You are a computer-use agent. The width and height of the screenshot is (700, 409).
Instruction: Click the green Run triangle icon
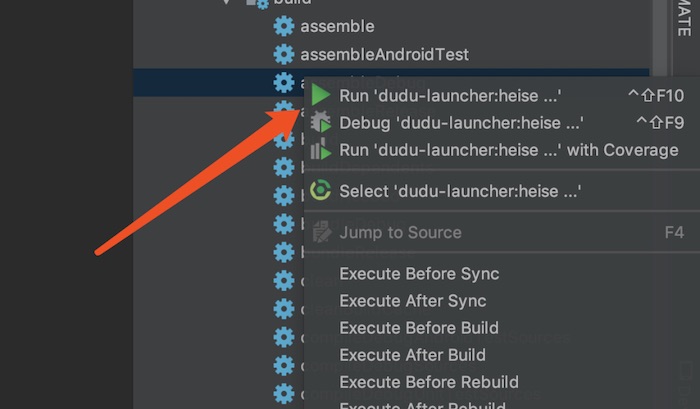321,95
